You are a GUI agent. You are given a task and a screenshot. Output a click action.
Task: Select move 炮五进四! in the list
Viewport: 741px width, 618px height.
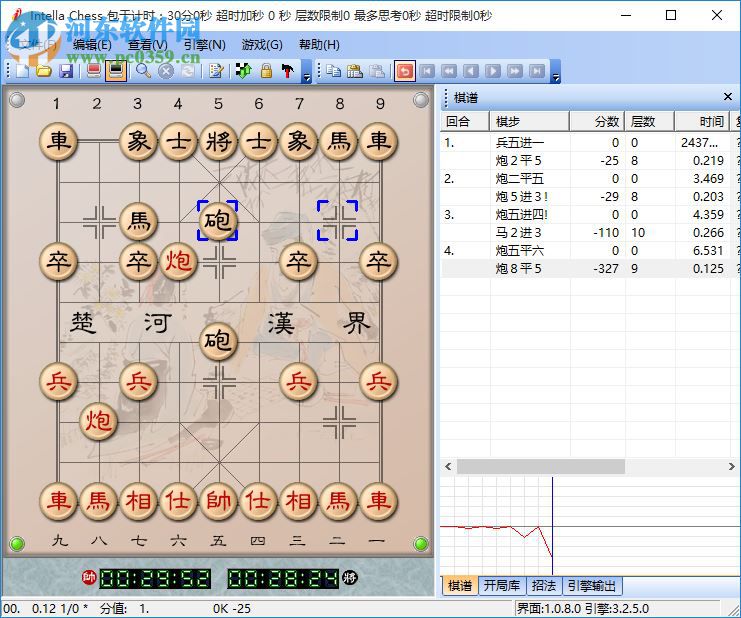522,215
